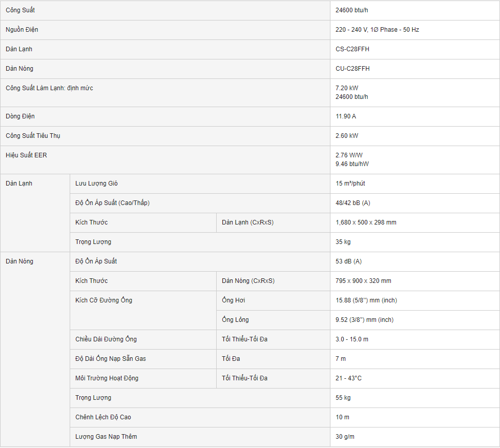Select the "21 - 43°C" temperature value
This screenshot has height=448, width=500.
349,378
